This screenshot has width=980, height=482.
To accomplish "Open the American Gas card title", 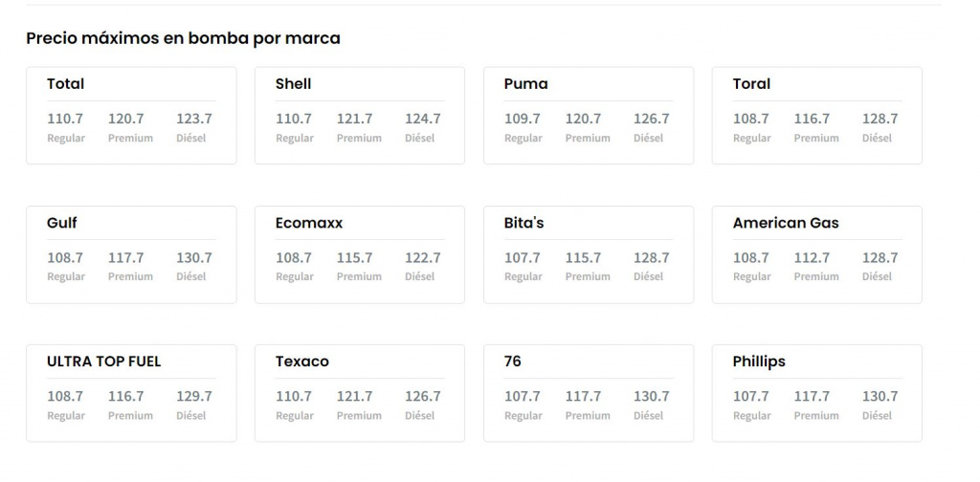I will 786,223.
